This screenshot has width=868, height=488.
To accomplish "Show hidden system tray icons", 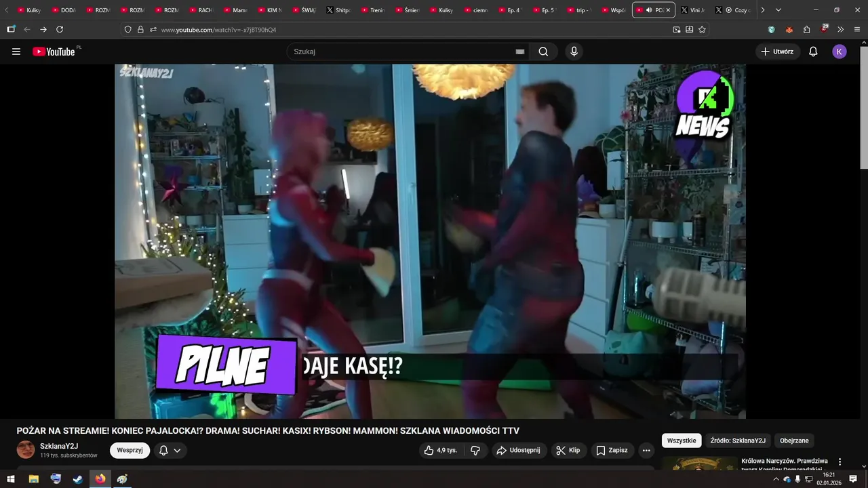I will pyautogui.click(x=776, y=479).
